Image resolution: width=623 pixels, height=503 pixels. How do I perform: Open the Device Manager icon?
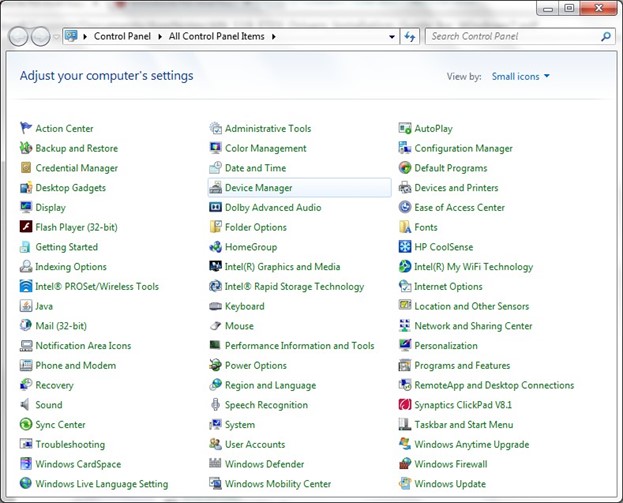[x=216, y=188]
